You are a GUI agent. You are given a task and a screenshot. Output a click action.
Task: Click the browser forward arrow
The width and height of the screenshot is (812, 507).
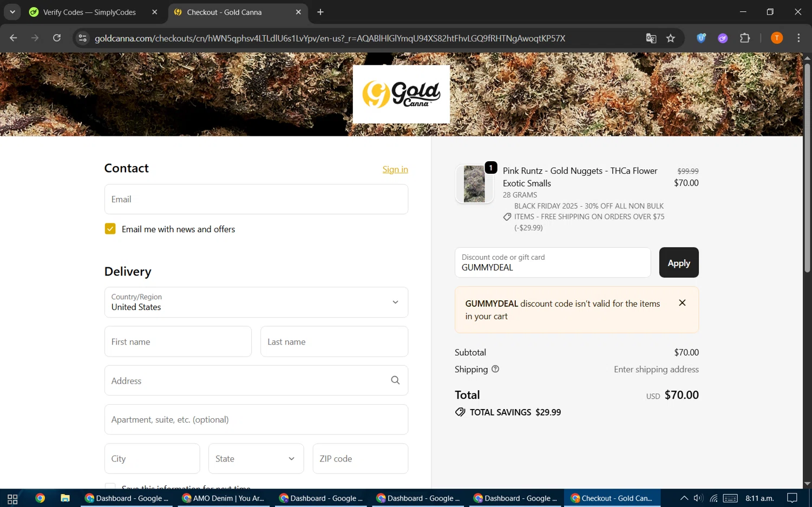35,38
